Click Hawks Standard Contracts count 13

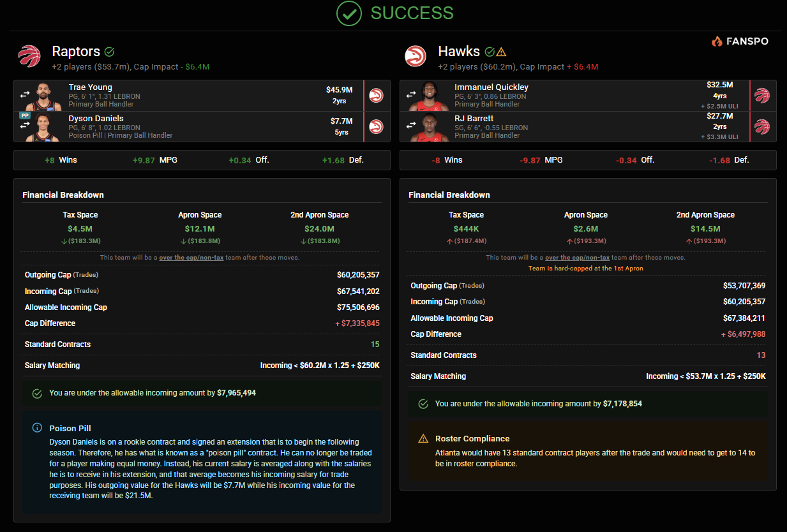[x=761, y=355]
